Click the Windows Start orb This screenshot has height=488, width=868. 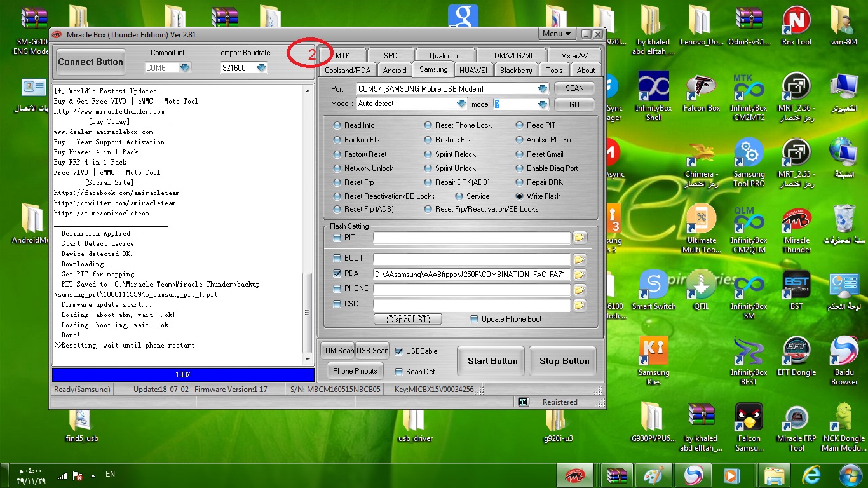click(849, 475)
